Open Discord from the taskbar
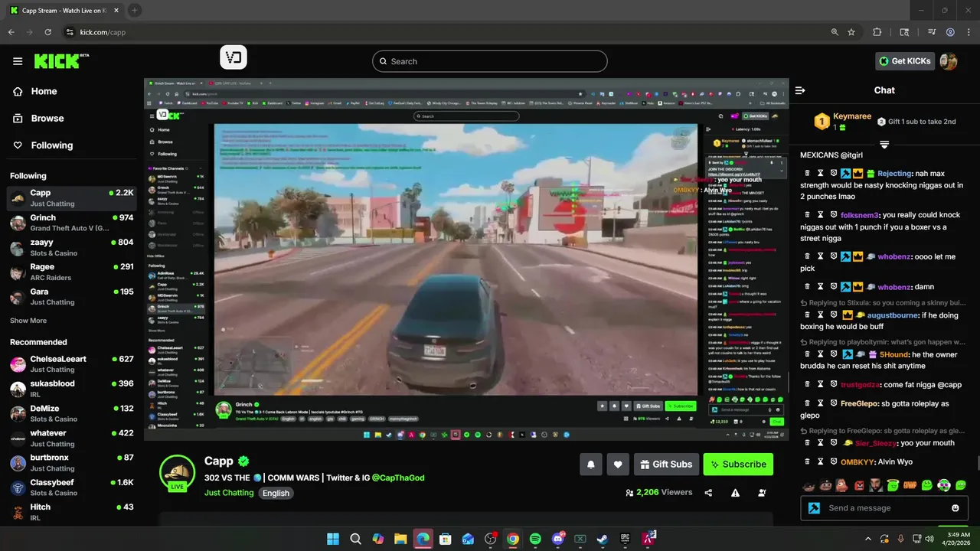The height and width of the screenshot is (551, 980). coord(558,539)
